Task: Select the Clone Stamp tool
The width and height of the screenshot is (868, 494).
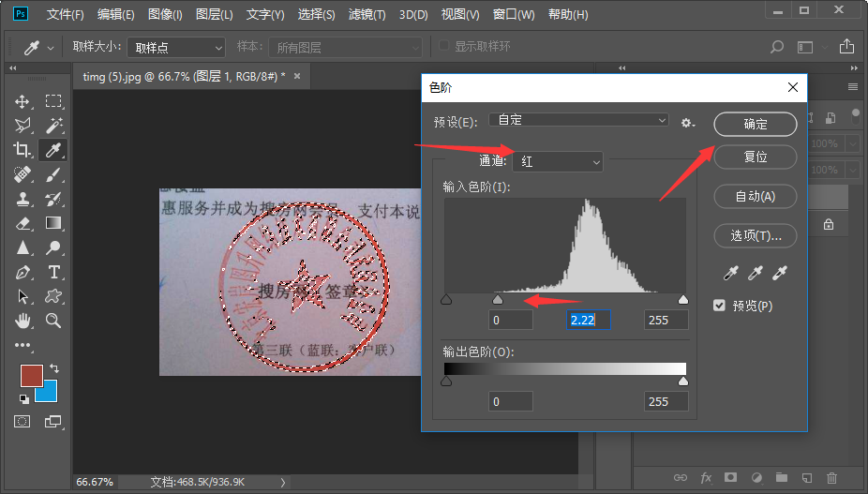Action: click(22, 199)
